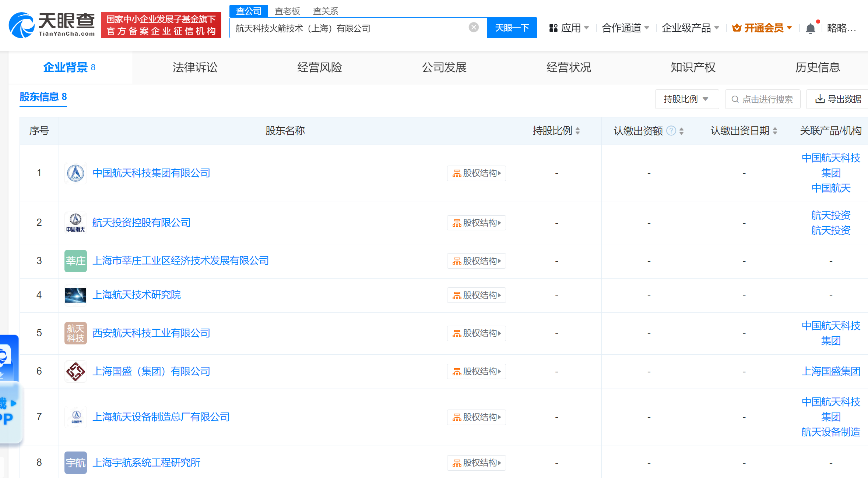Switch to the 查老板 search tab
The image size is (868, 478).
(x=287, y=11)
